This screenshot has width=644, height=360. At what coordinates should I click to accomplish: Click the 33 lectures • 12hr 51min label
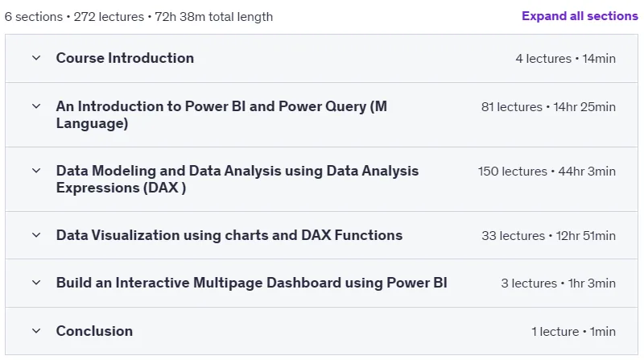548,236
